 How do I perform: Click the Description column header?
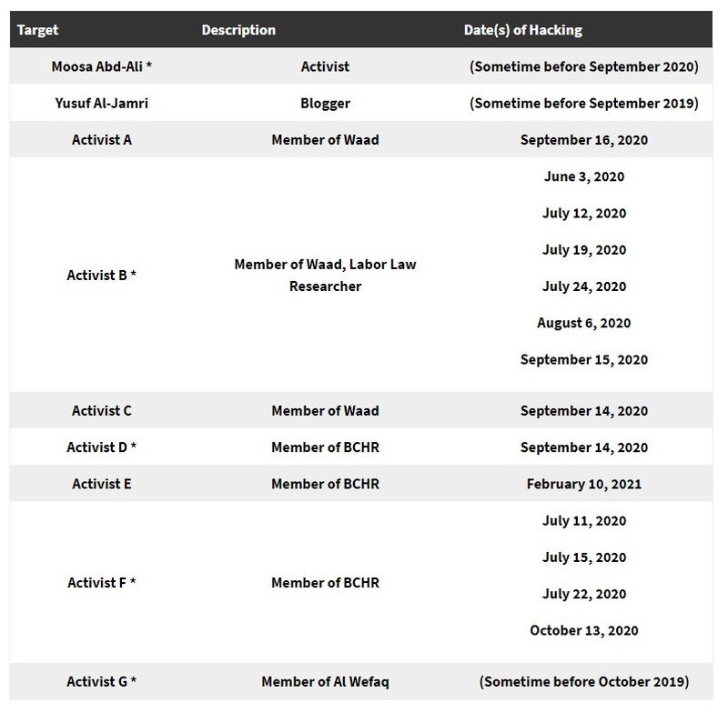238,30
